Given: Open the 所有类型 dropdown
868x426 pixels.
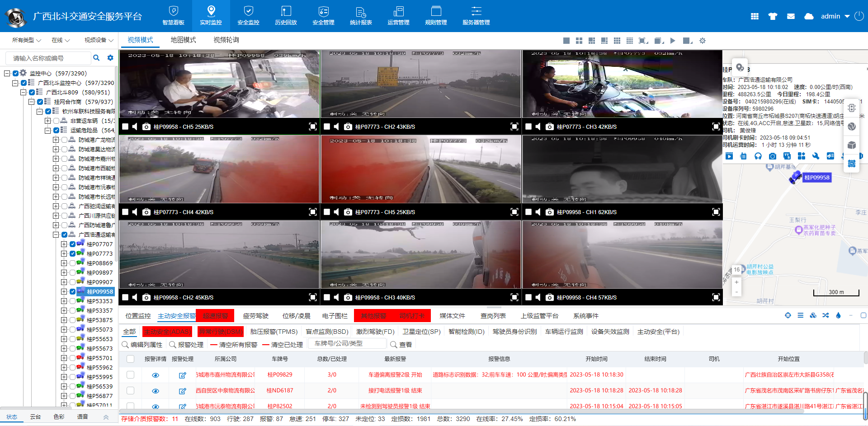Looking at the screenshot, I should 27,40.
